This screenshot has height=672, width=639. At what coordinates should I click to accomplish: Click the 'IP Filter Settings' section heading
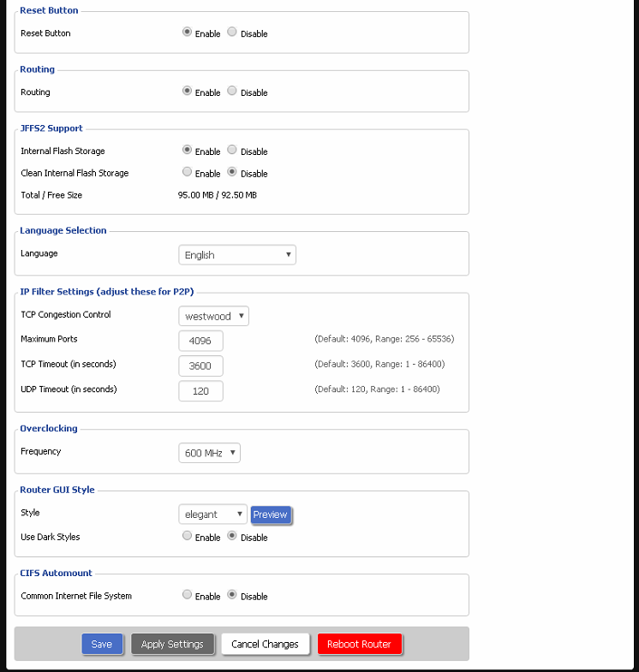107,292
